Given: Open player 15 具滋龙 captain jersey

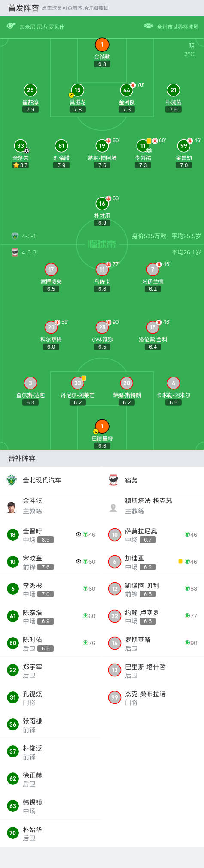Looking at the screenshot, I should [77, 90].
